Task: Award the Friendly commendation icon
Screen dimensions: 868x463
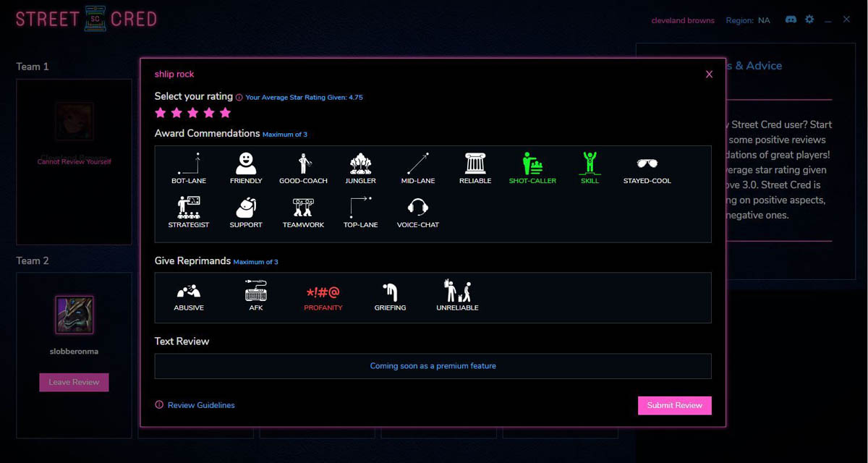Action: click(246, 165)
